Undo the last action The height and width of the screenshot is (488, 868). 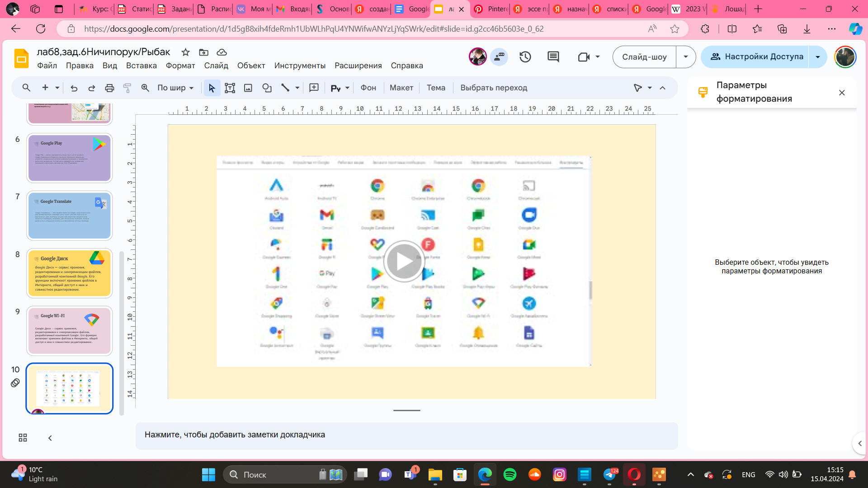click(74, 88)
